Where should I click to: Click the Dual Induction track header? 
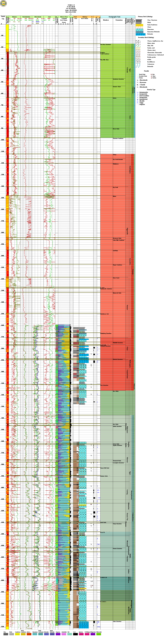tap(26, 17)
